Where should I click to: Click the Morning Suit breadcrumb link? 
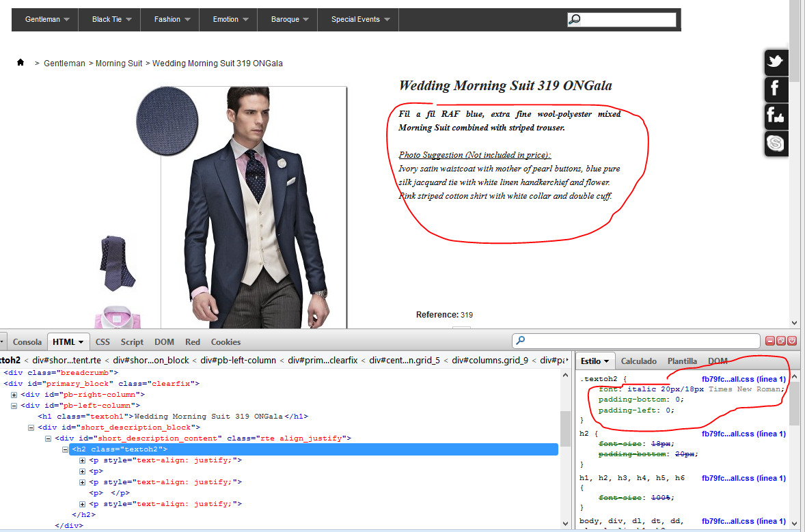[x=119, y=64]
